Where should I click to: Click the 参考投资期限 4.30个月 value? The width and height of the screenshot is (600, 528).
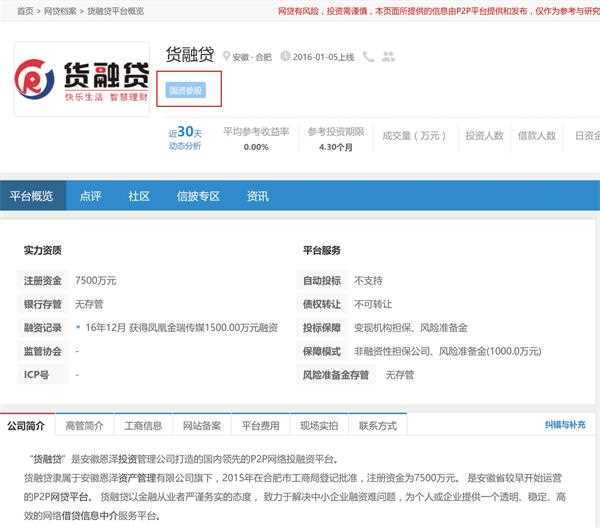[x=336, y=147]
